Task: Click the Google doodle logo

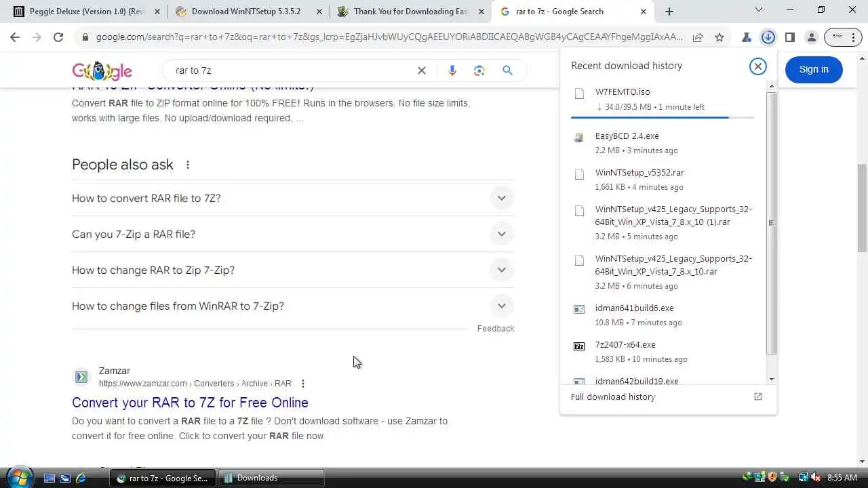Action: (102, 70)
